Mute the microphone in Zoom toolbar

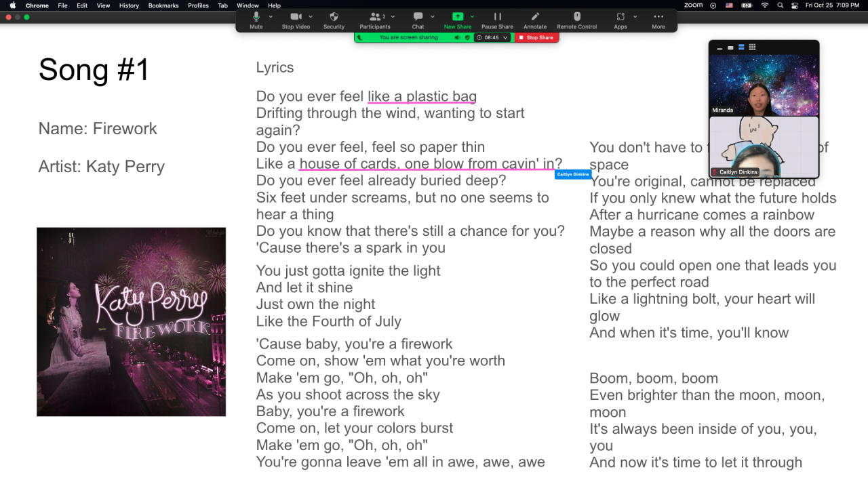click(256, 20)
